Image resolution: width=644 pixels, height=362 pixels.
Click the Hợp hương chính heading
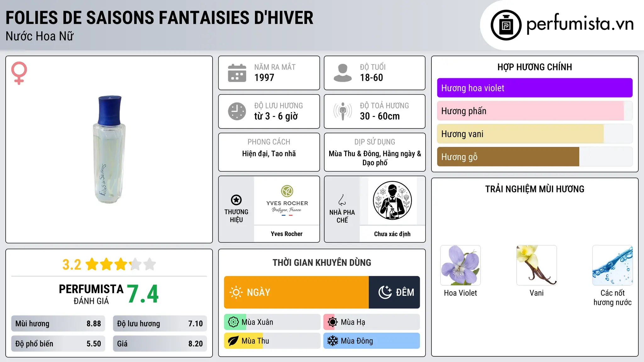coord(535,67)
